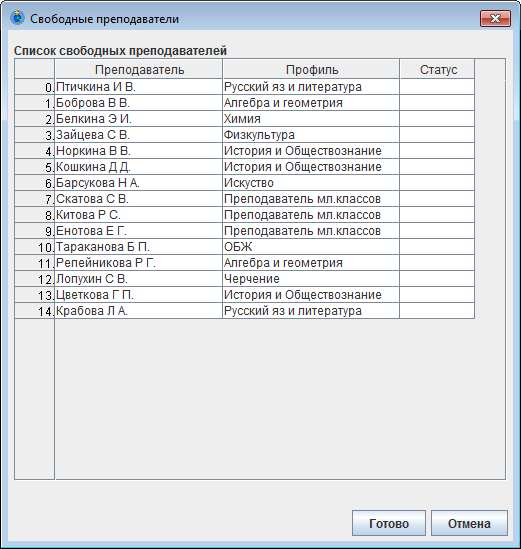521x549 pixels.
Task: Click the Статус column header
Action: 438,69
